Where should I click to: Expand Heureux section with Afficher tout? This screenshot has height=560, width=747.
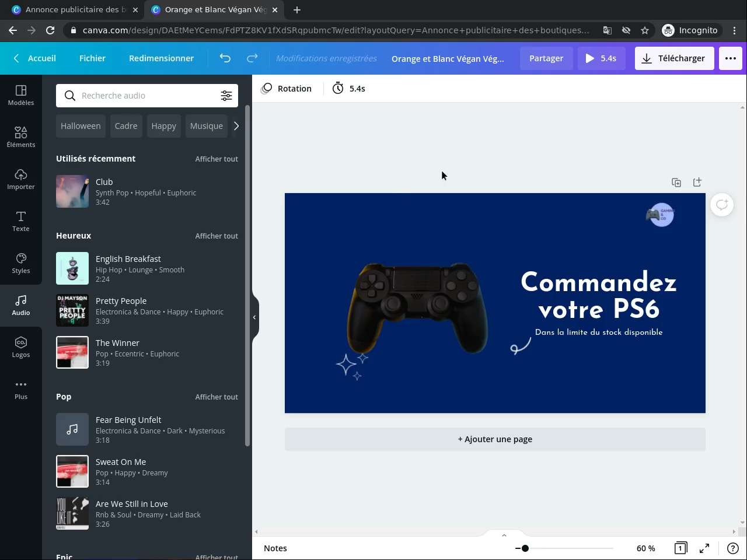(x=217, y=236)
